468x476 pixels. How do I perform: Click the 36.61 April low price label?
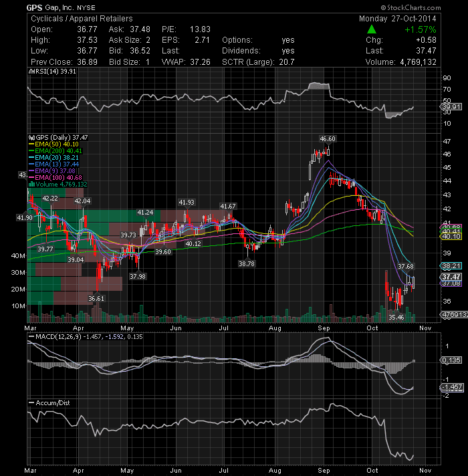(x=96, y=298)
